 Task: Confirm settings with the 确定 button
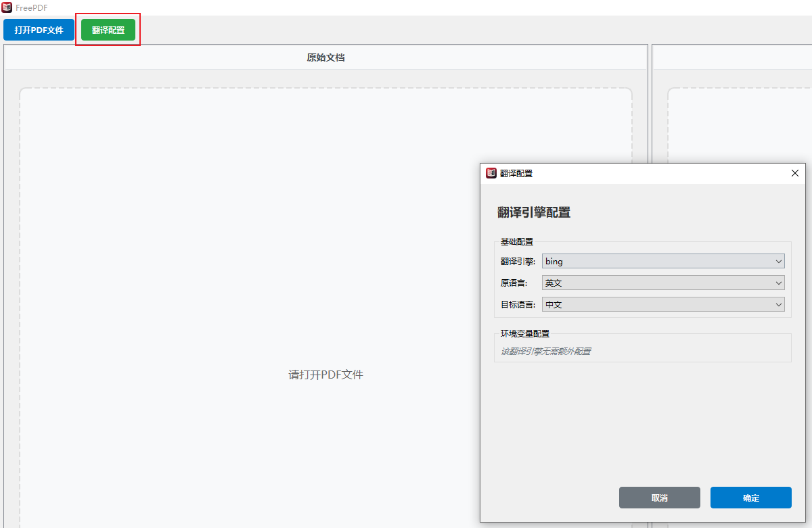750,497
